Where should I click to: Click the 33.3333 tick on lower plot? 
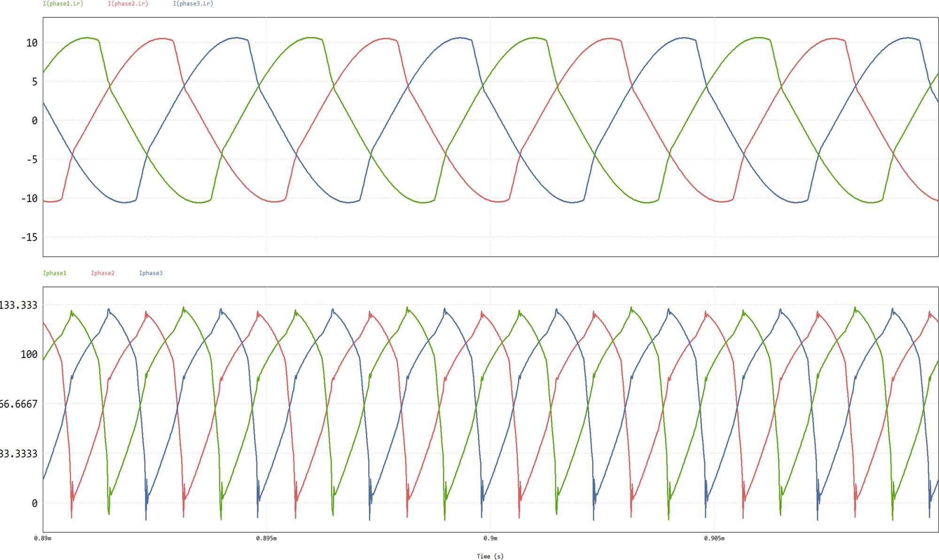coord(19,453)
